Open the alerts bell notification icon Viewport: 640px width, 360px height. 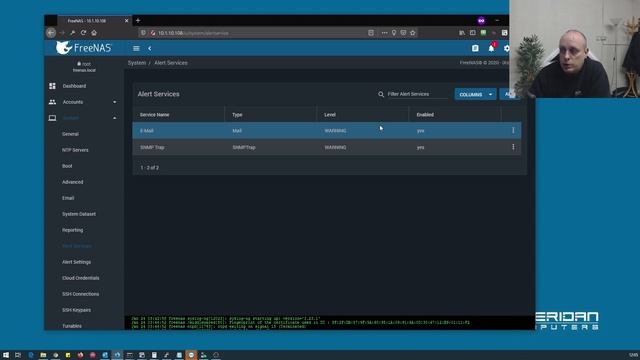491,48
